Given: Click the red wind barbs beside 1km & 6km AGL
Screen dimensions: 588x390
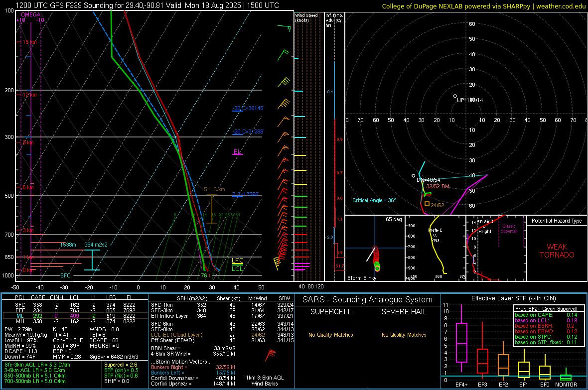Looking at the screenshot, I should pos(270,355).
